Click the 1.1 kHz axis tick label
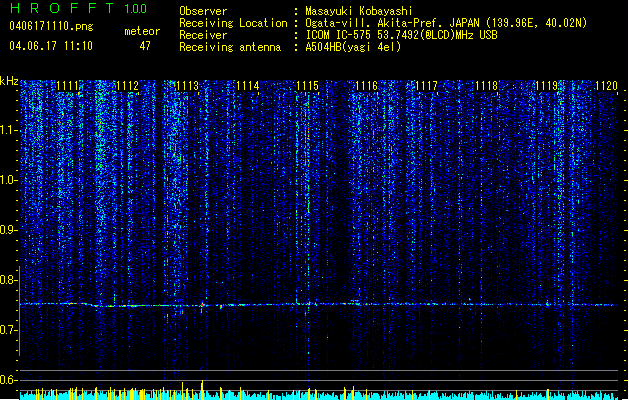629x400 pixels. [x=9, y=131]
